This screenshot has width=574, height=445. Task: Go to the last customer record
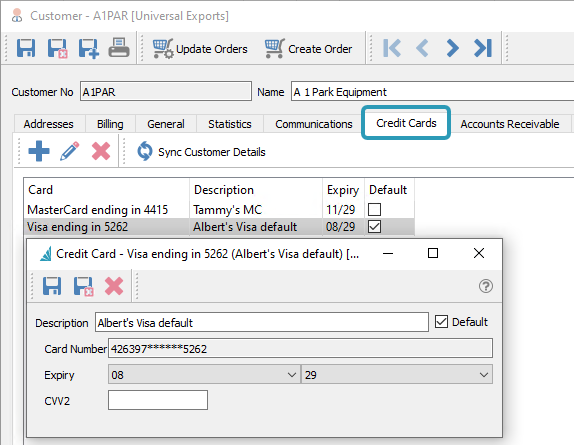tap(483, 48)
